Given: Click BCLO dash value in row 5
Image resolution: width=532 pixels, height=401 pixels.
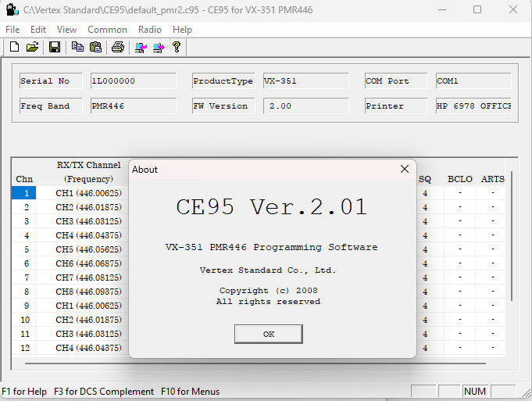Looking at the screenshot, I should pos(459,249).
